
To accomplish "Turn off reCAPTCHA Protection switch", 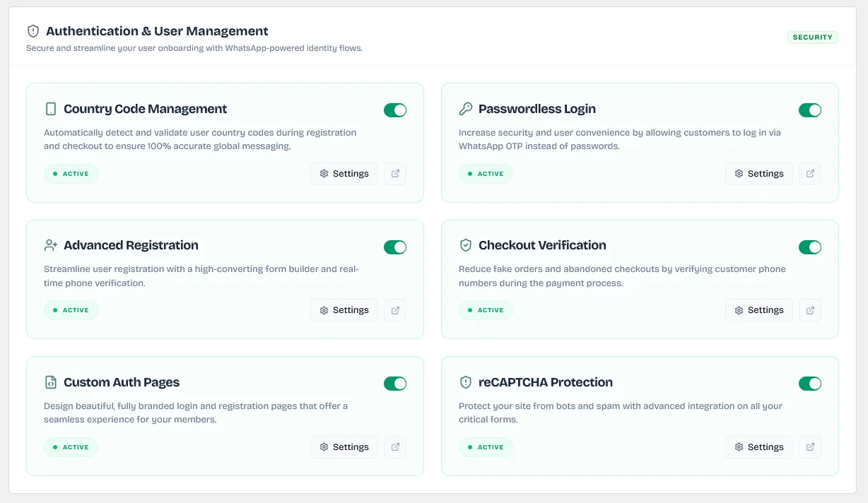I will (x=810, y=384).
